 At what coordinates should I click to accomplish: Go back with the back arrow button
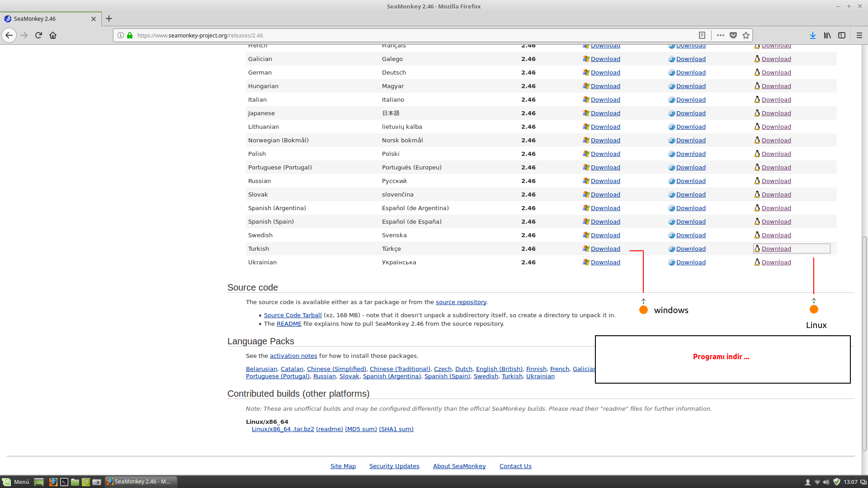click(9, 35)
